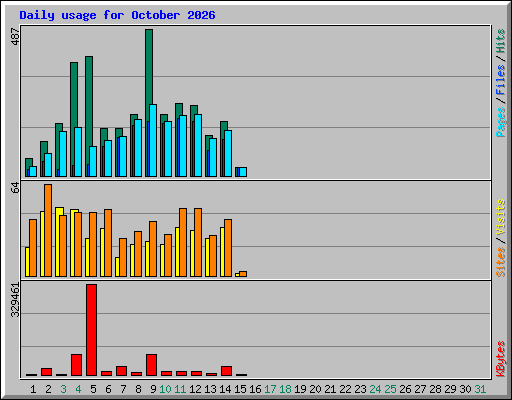Click the orange sites bar for day 12
Image resolution: width=512 pixels, height=400 pixels.
click(x=198, y=242)
